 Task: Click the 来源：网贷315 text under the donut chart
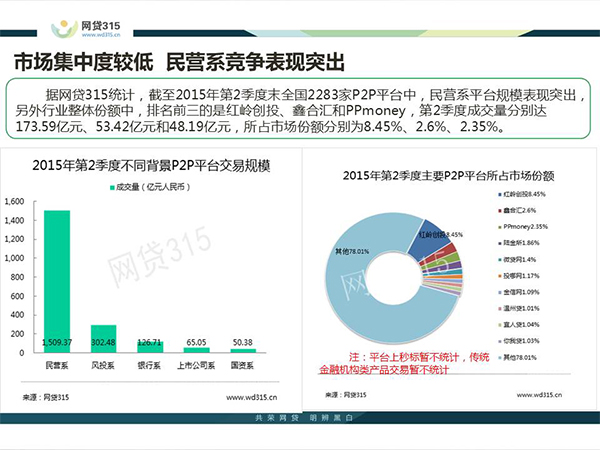[346, 395]
